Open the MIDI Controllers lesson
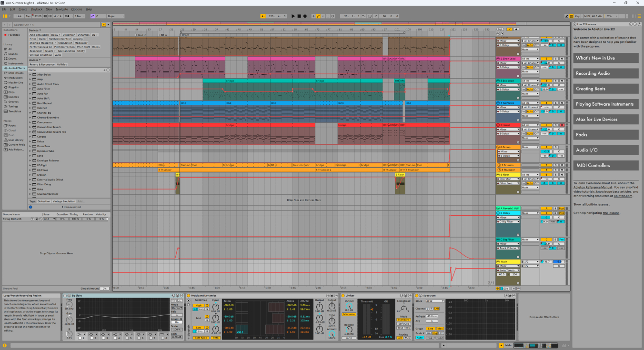This screenshot has width=644, height=350. [x=606, y=165]
